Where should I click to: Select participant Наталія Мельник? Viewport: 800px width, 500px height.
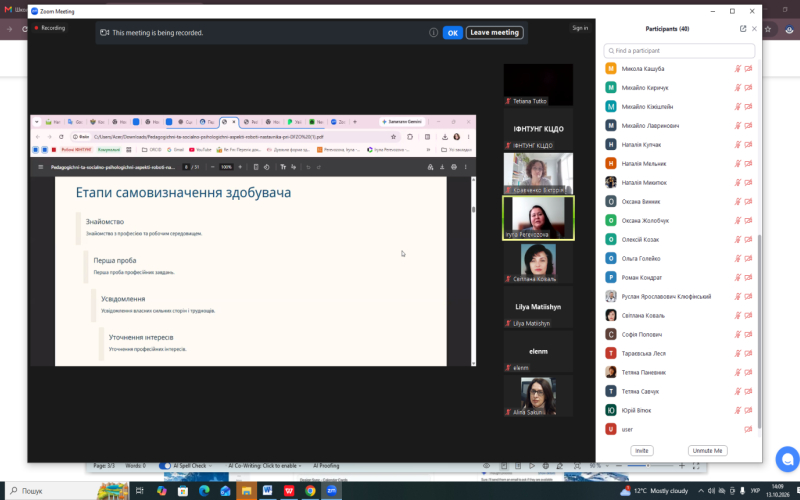pos(679,163)
